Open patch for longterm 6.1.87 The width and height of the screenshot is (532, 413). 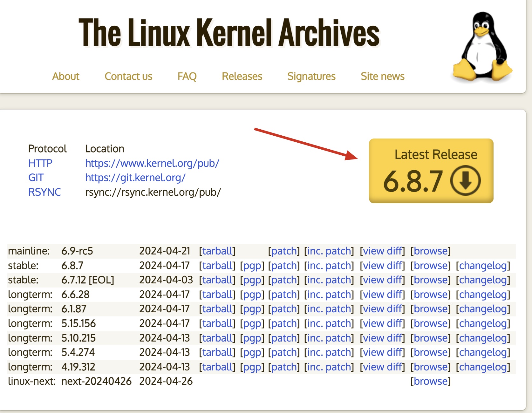284,309
